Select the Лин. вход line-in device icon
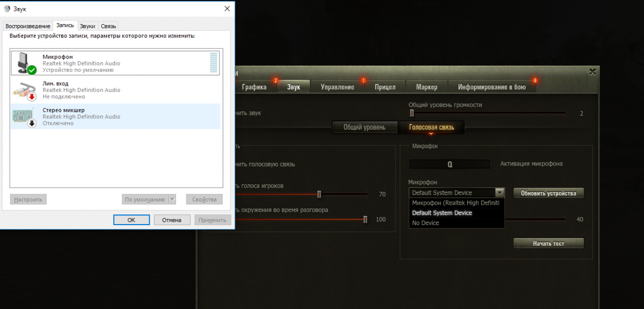The height and width of the screenshot is (309, 644). coord(25,90)
